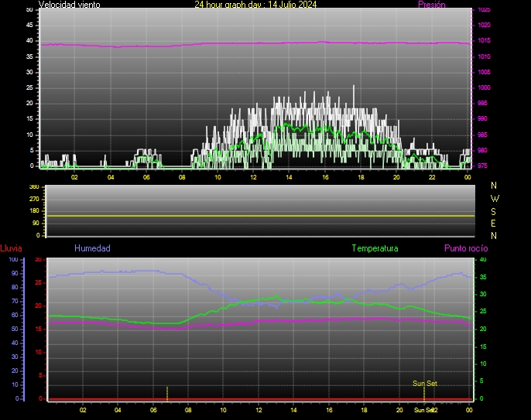This screenshot has width=531, height=420.
Task: Click the "35" wind speed axis value
Action: tap(29, 56)
